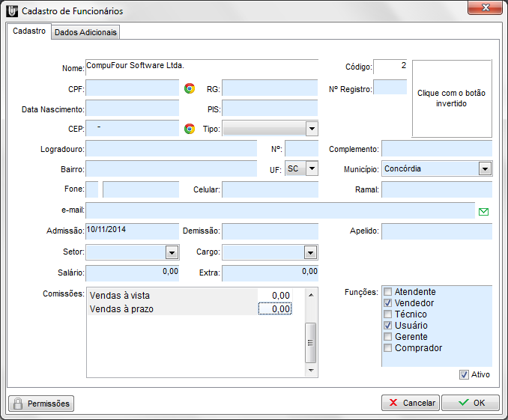Click the application icon in title bar
This screenshot has width=508, height=420.
click(x=11, y=11)
